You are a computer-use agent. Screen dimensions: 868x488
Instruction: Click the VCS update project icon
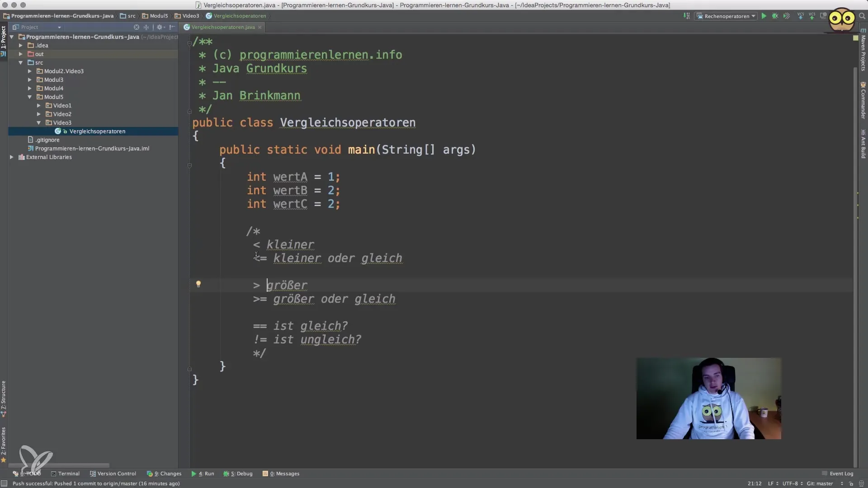coord(801,16)
